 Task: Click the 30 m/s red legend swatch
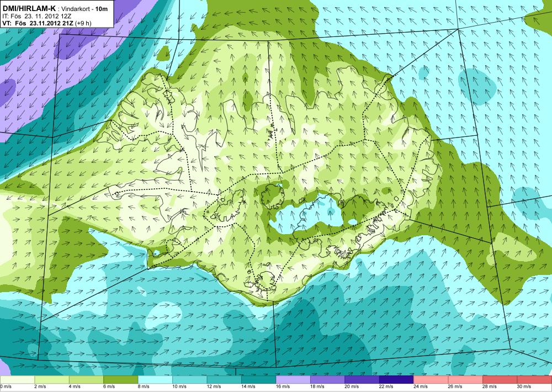click(x=535, y=380)
